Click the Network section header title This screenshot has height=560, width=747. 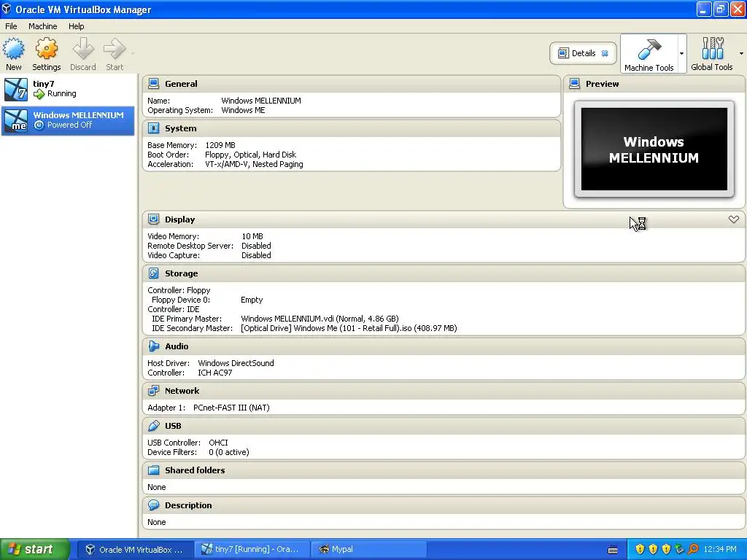point(182,391)
